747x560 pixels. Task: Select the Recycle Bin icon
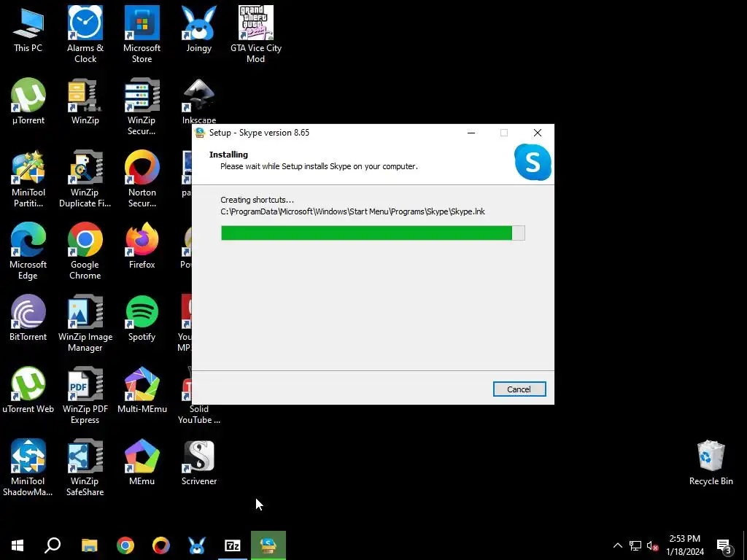point(711,462)
